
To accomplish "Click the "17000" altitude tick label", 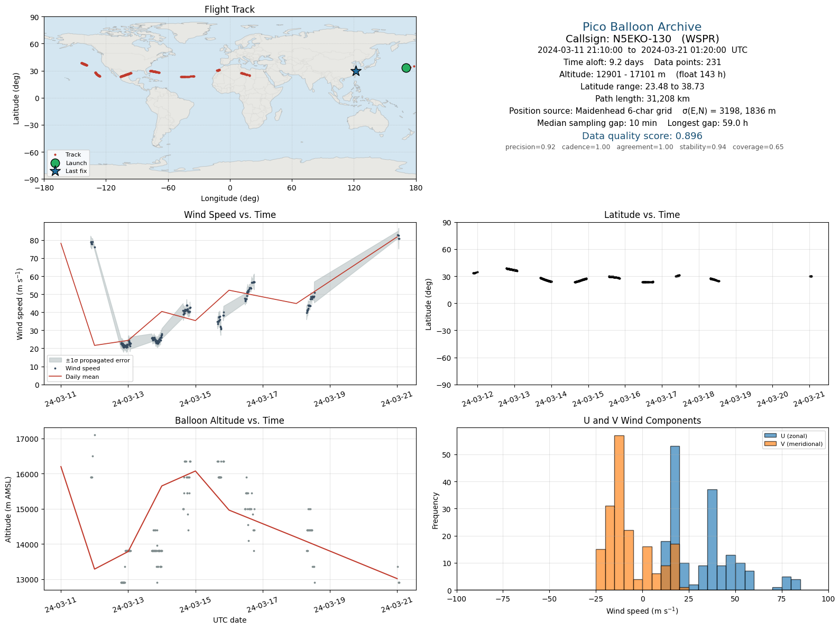I will coord(28,439).
